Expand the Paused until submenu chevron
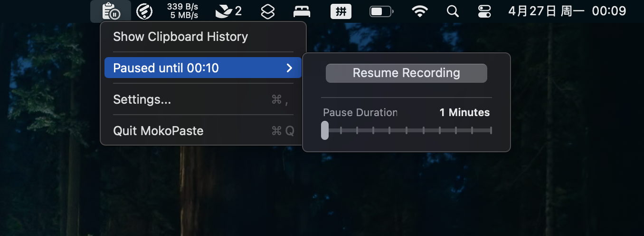The image size is (644, 236). [x=289, y=68]
